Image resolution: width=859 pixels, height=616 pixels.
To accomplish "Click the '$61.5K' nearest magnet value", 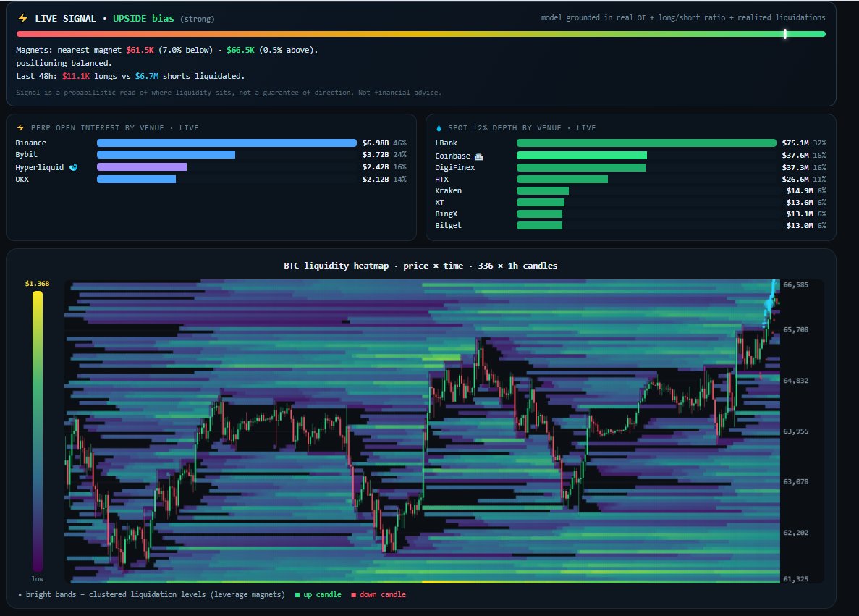I will pos(140,50).
